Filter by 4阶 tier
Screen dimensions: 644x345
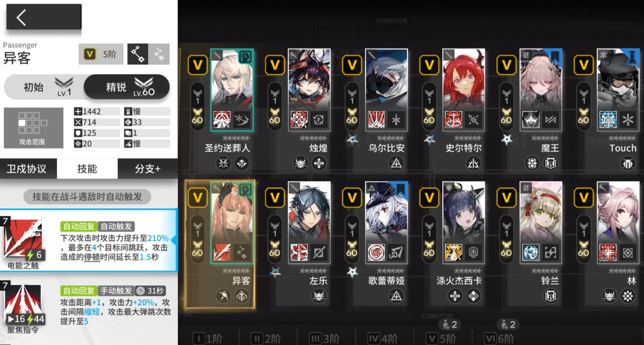pos(383,338)
